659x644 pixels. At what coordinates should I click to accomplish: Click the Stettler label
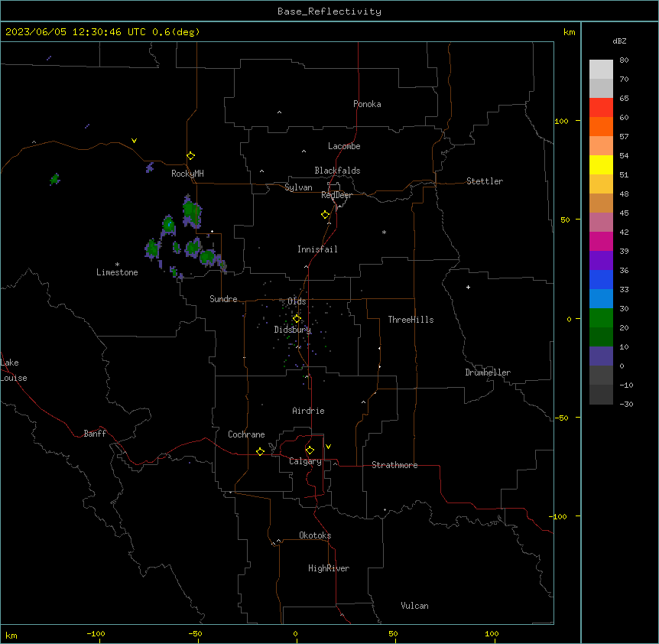point(485,181)
